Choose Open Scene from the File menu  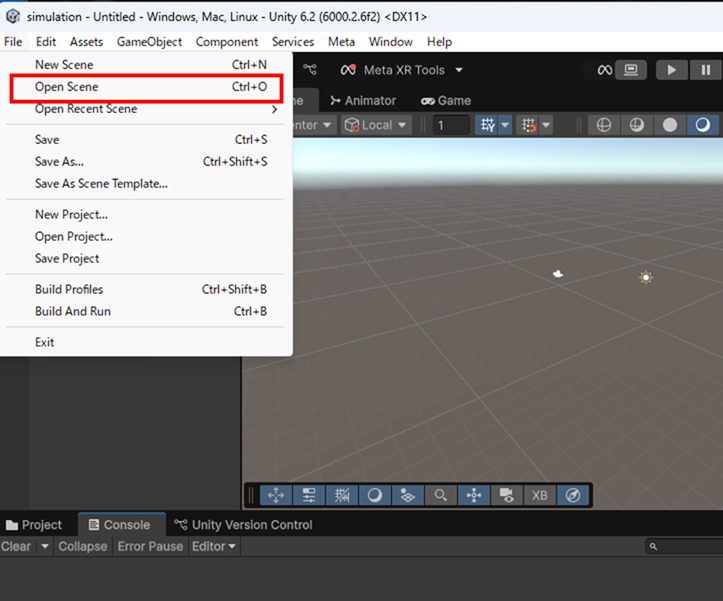[x=147, y=87]
